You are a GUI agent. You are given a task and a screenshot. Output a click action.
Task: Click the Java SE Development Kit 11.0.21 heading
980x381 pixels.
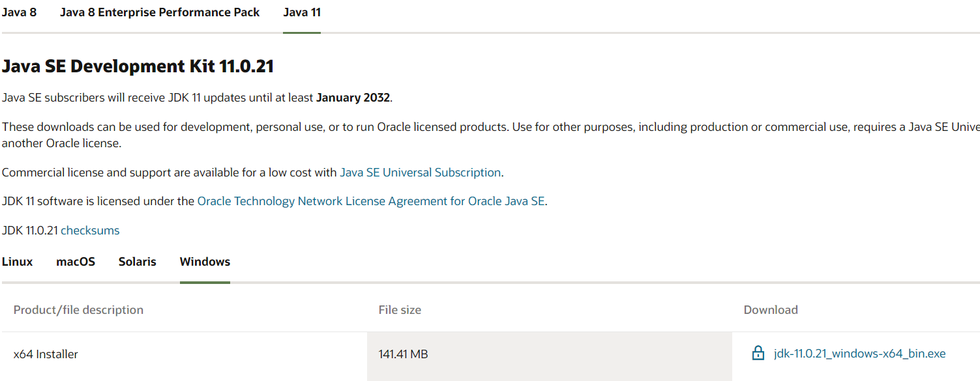pos(138,66)
